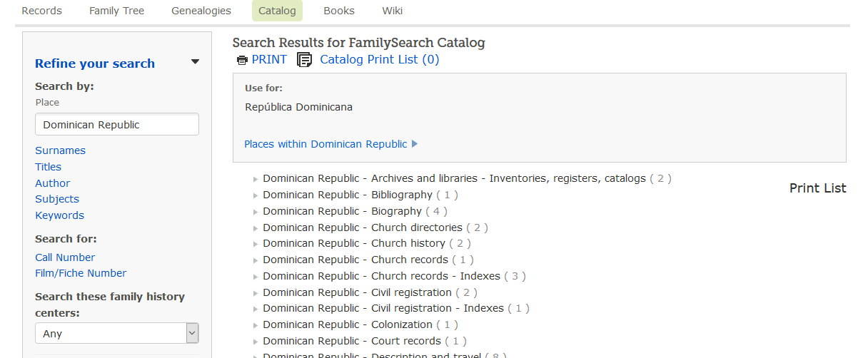Open Catalog Print List (0) link
868x358 pixels.
point(379,60)
